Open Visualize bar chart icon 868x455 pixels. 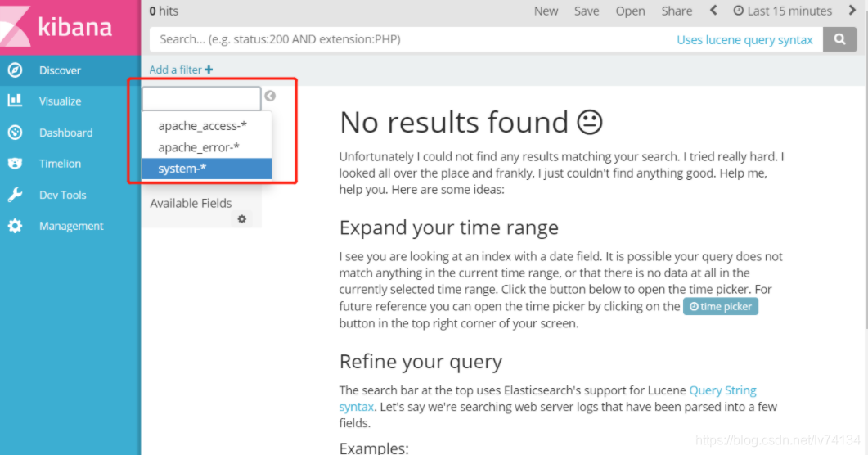(15, 101)
